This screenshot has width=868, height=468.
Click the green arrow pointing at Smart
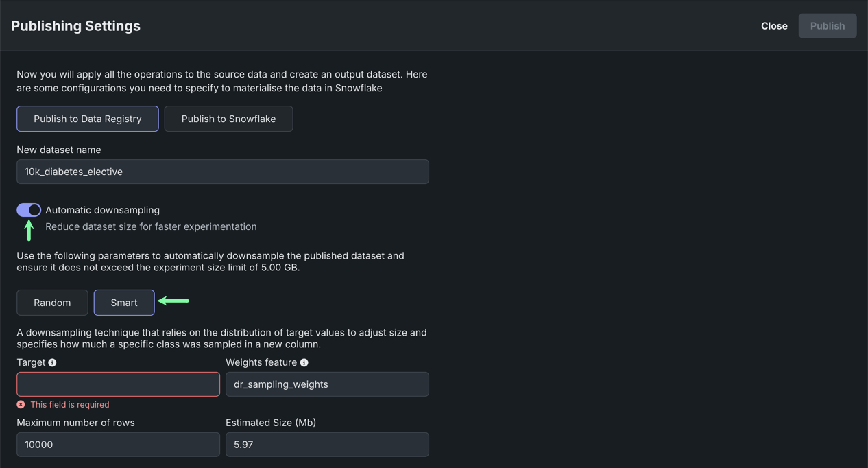pos(173,301)
